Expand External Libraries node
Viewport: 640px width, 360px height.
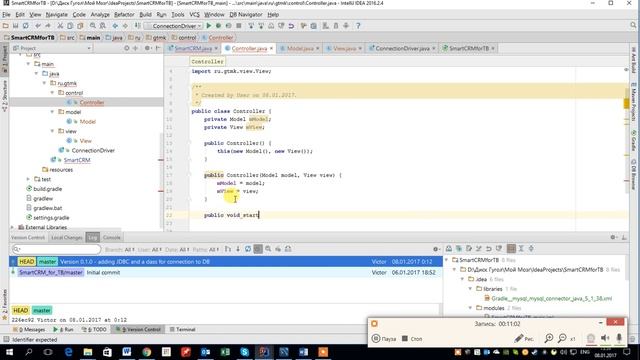(x=12, y=227)
